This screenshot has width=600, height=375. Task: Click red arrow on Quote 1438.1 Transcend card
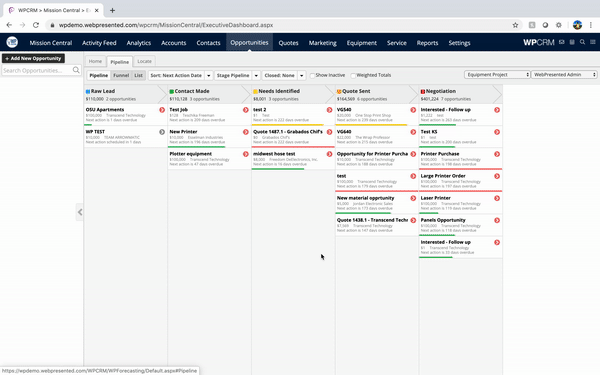[413, 220]
